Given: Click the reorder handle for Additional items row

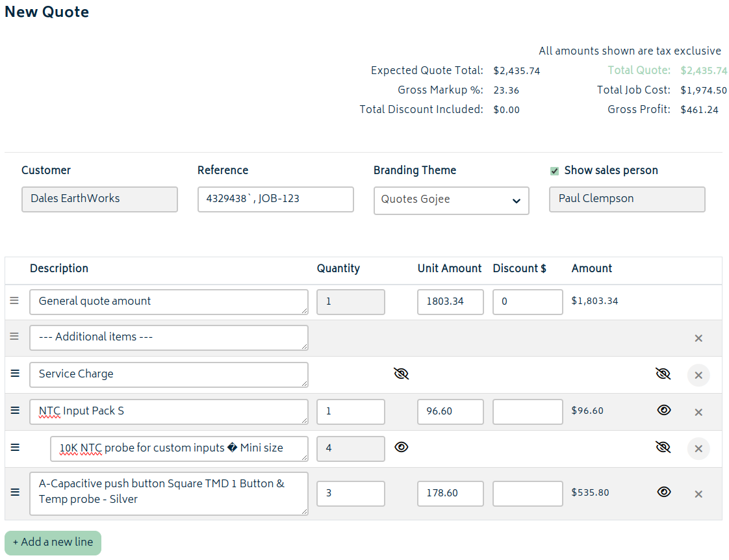Looking at the screenshot, I should tap(14, 337).
